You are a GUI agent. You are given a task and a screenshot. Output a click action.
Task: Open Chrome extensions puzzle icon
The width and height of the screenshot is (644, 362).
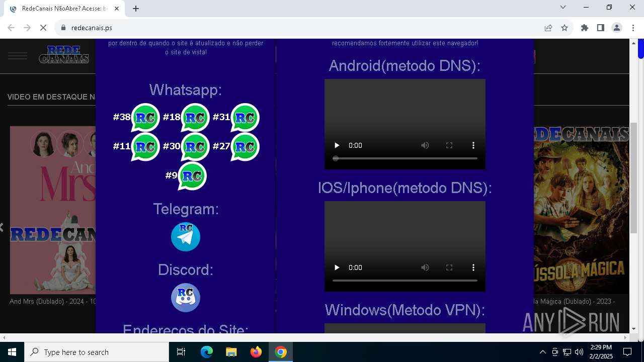pos(585,28)
